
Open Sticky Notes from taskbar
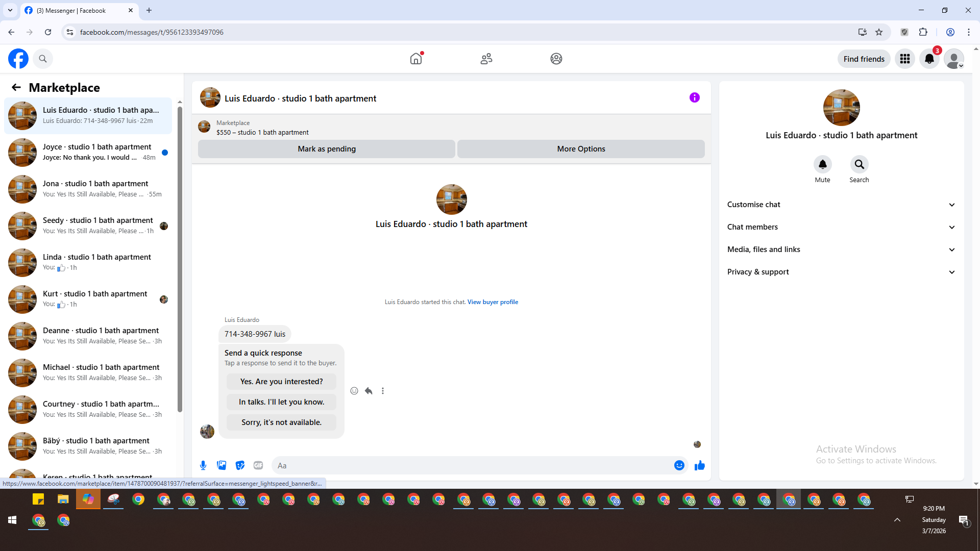(38, 499)
